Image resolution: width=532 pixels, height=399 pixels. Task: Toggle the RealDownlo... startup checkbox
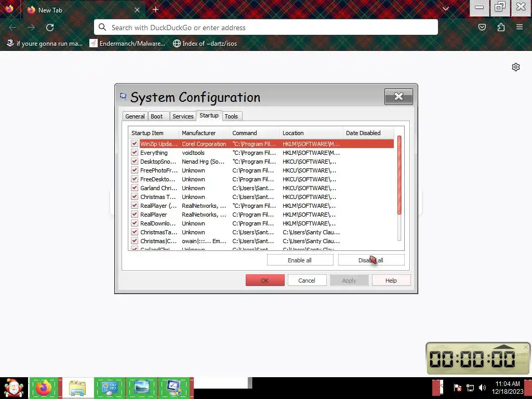point(135,223)
